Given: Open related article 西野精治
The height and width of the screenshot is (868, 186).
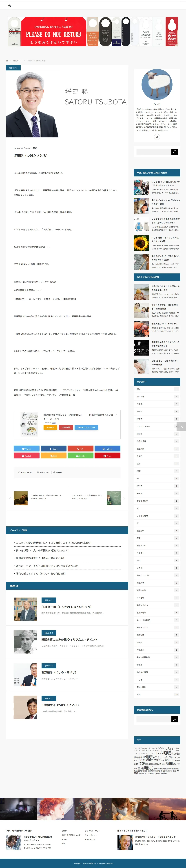Looking at the screenshot, I should 59,672.
